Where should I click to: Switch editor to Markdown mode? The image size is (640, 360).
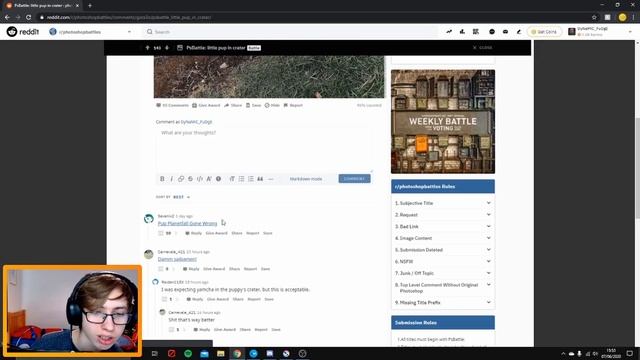(306, 179)
